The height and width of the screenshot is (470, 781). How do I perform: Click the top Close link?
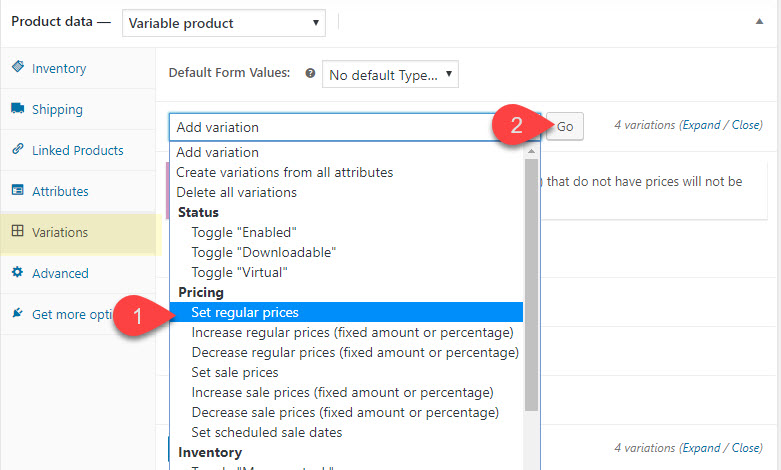tap(746, 125)
